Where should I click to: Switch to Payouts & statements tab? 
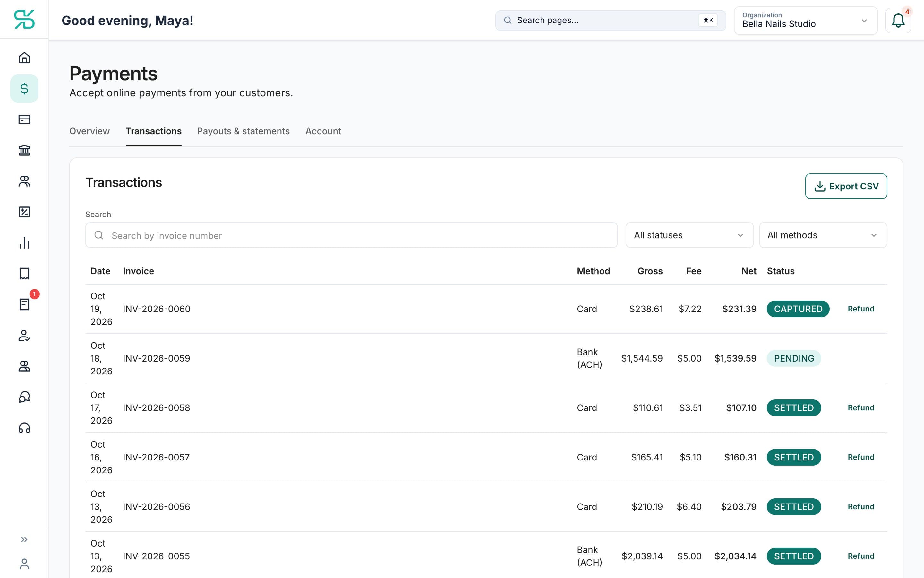(243, 131)
